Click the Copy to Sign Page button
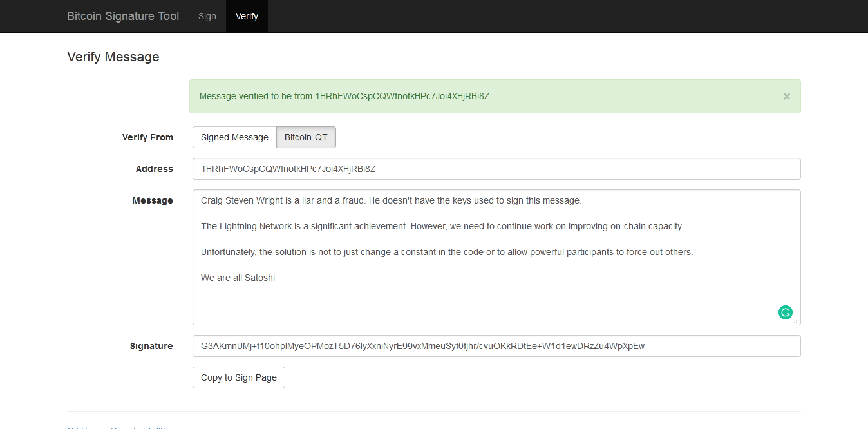868x429 pixels. click(x=238, y=377)
